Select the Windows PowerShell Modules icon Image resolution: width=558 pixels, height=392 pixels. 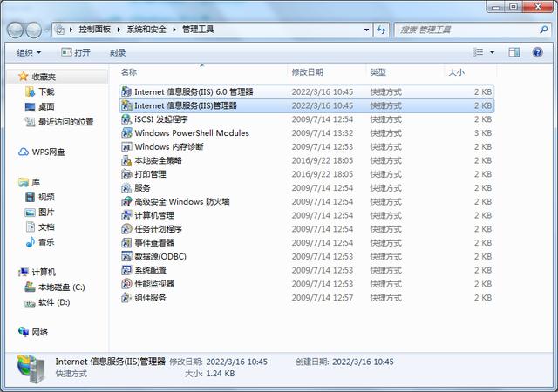126,133
